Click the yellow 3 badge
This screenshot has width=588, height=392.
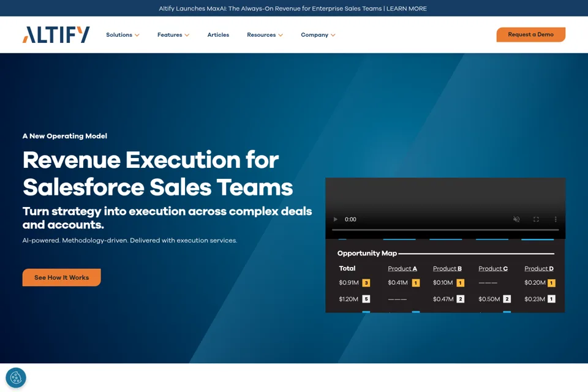[x=366, y=283]
